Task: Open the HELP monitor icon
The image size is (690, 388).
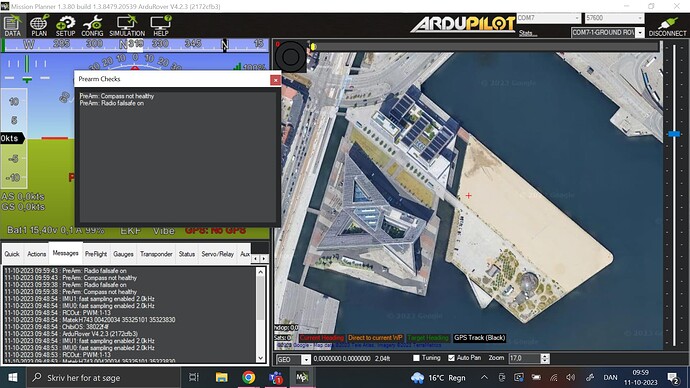Action: [x=161, y=26]
